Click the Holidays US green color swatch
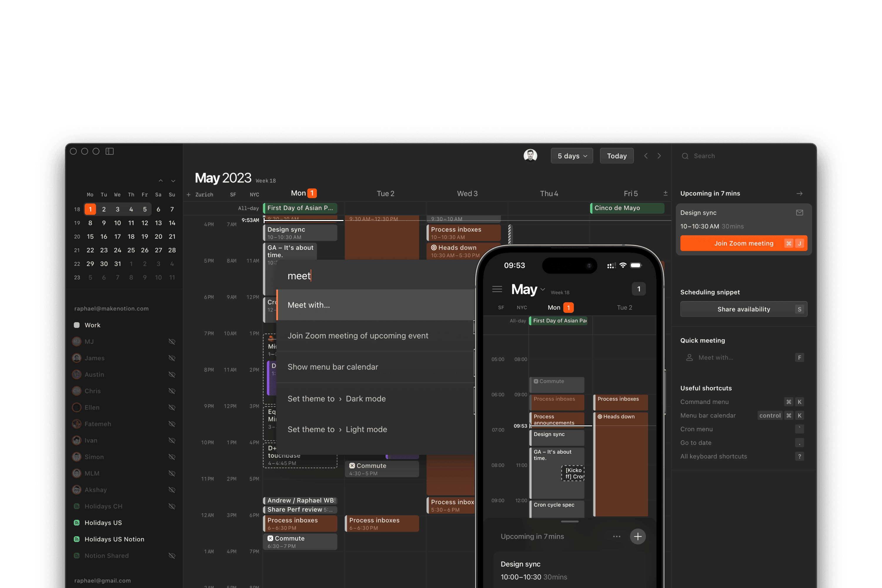This screenshot has width=882, height=588. 77,523
